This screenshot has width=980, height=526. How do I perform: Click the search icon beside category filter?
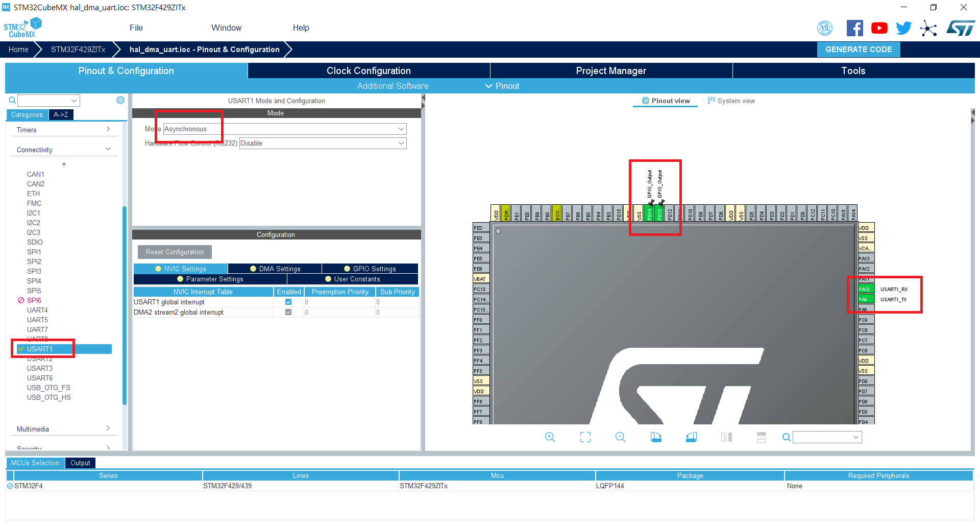[x=12, y=100]
